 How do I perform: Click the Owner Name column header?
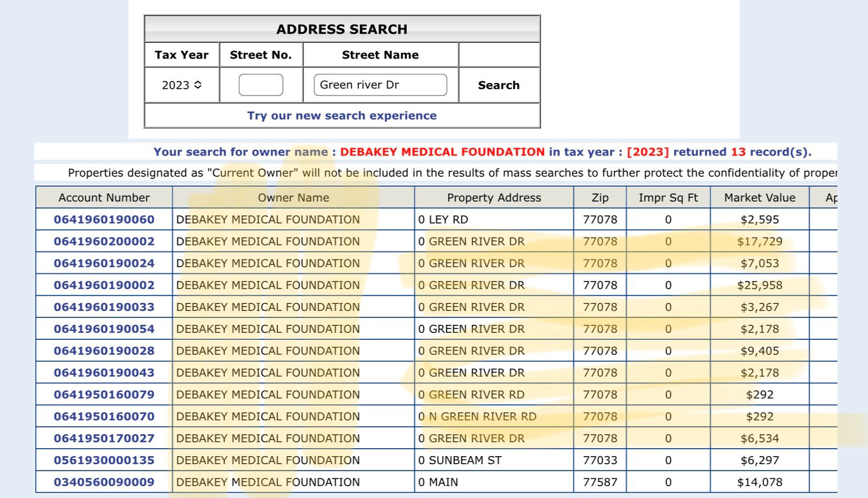(x=294, y=197)
